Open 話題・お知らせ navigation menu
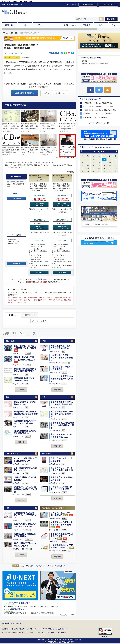120x644 pixels. coord(71,25)
